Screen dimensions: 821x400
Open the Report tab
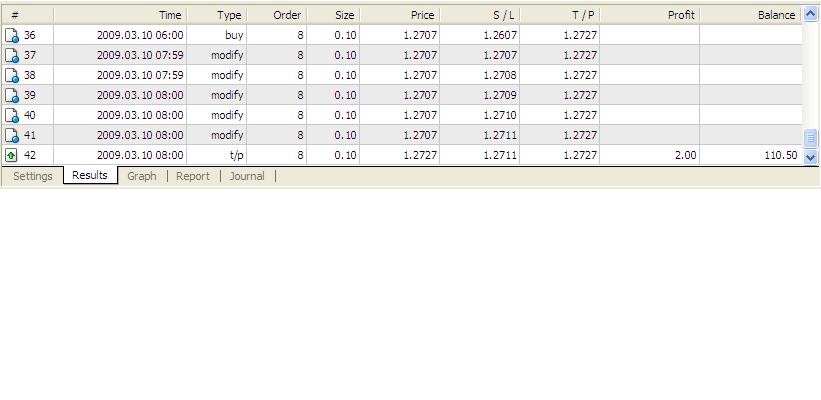[x=193, y=176]
